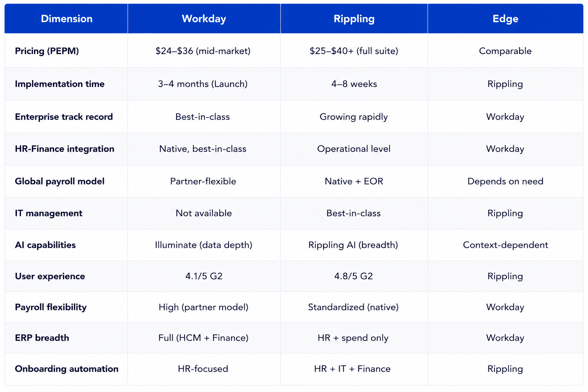This screenshot has height=392, width=588.
Task: Select the Edge value in the Onboarding automation row
Action: pyautogui.click(x=505, y=369)
